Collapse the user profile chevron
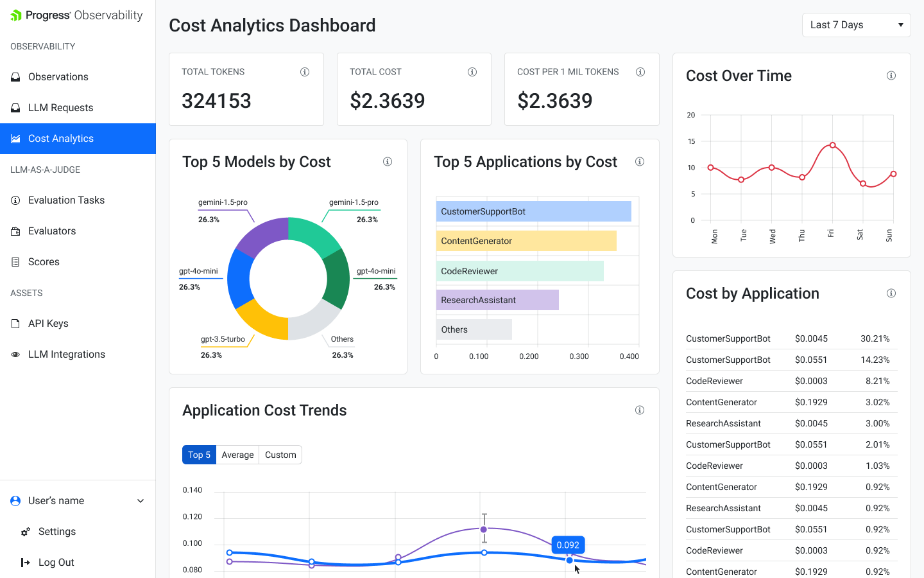 [141, 500]
